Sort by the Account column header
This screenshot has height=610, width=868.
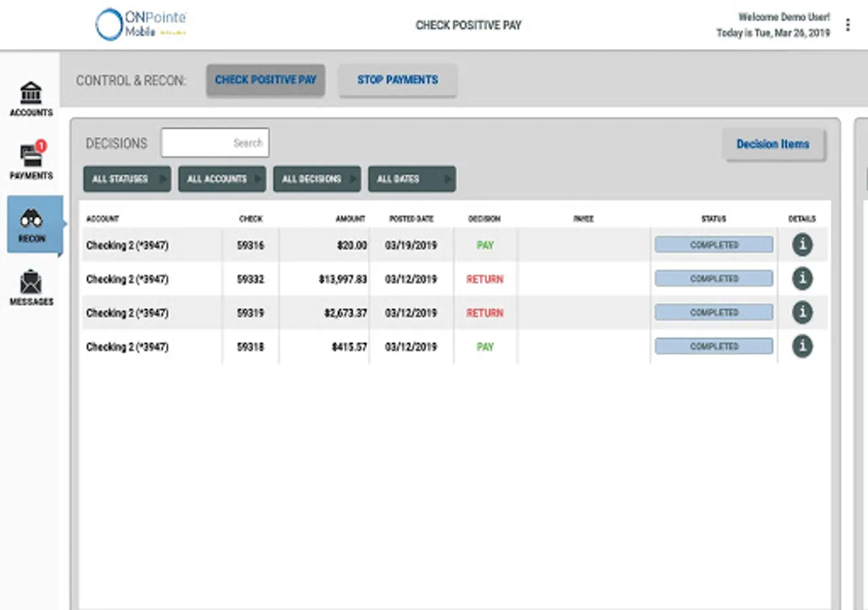[102, 219]
